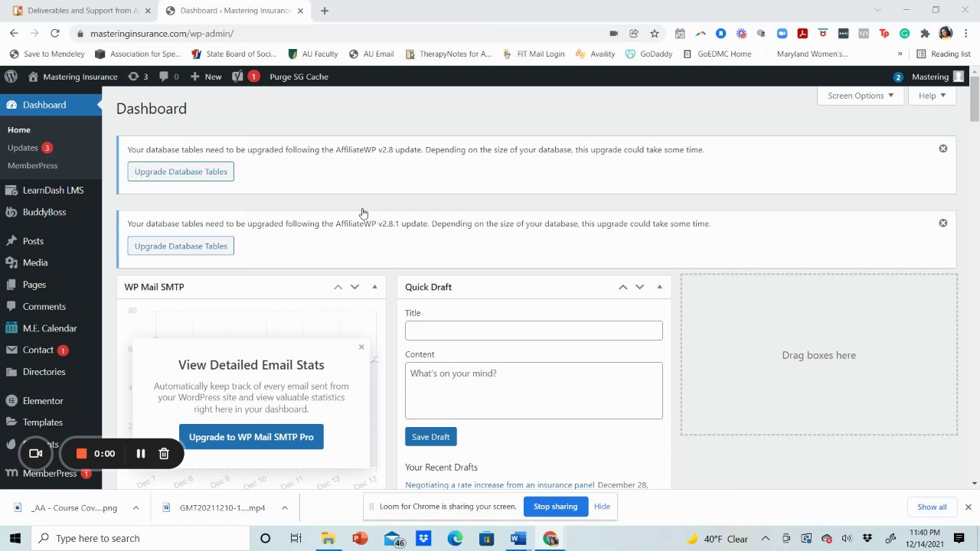Click Save Draft button

point(430,437)
